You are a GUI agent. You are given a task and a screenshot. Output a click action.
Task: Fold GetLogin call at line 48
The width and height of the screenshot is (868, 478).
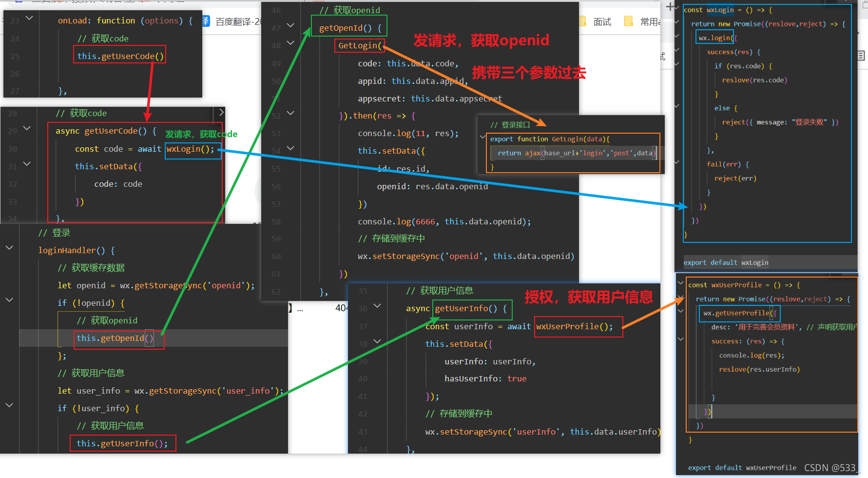[290, 43]
